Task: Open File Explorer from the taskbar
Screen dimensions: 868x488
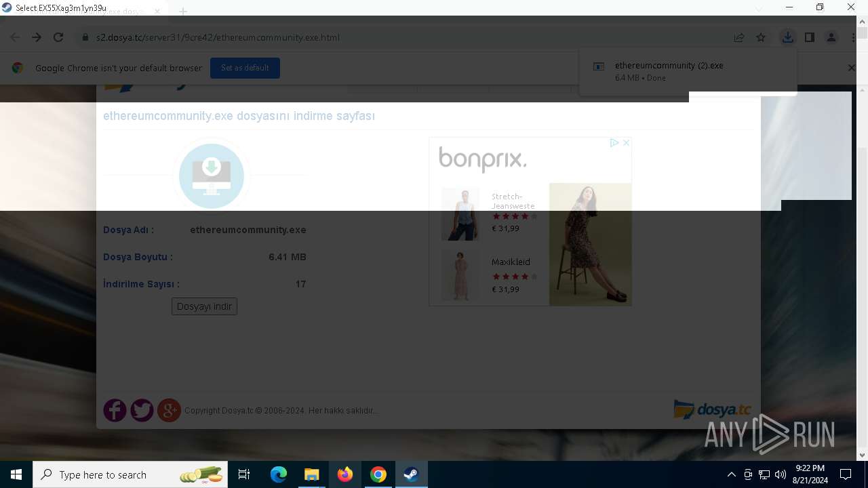Action: coord(311,474)
